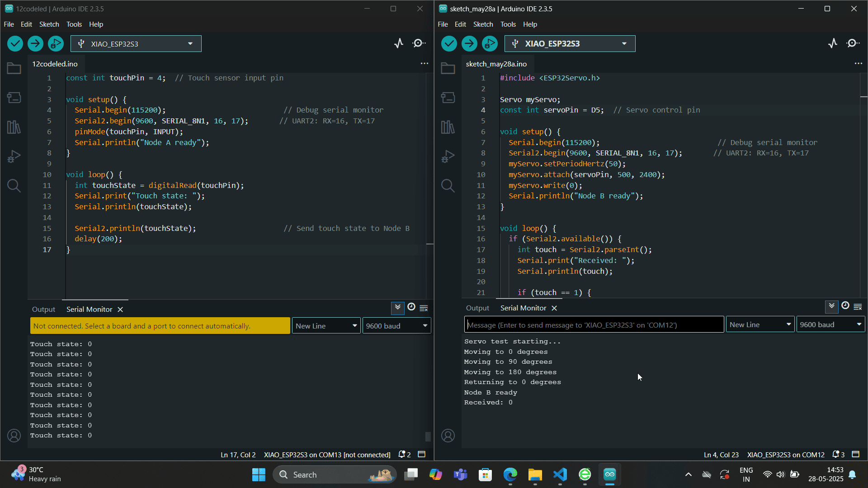
Task: Expand New Line dropdown in 12codeled monitor
Action: [x=326, y=326]
